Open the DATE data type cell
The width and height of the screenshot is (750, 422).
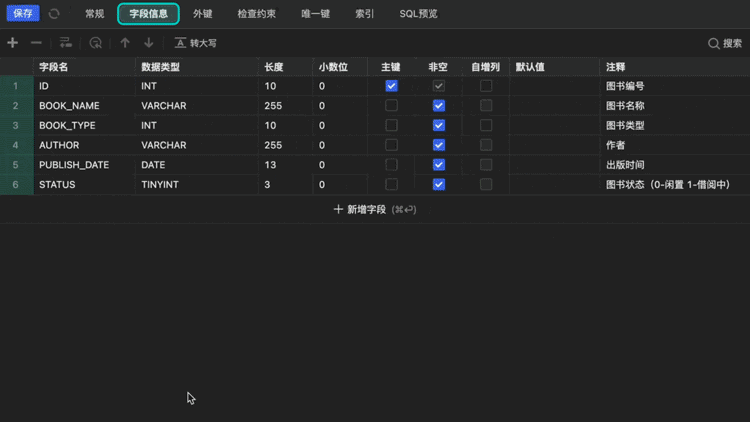click(x=197, y=165)
